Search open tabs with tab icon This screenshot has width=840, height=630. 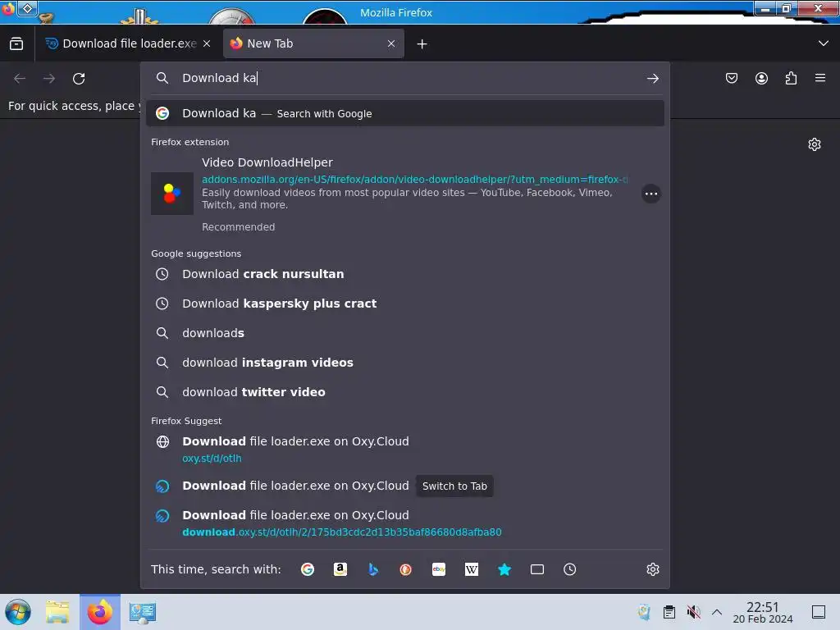click(x=536, y=569)
